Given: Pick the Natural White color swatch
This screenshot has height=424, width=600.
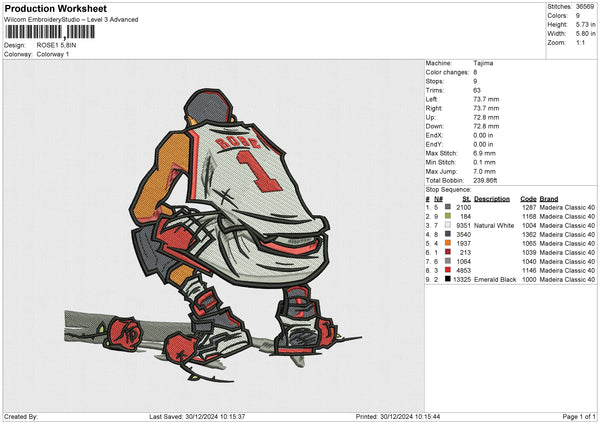Looking at the screenshot, I should point(448,225).
